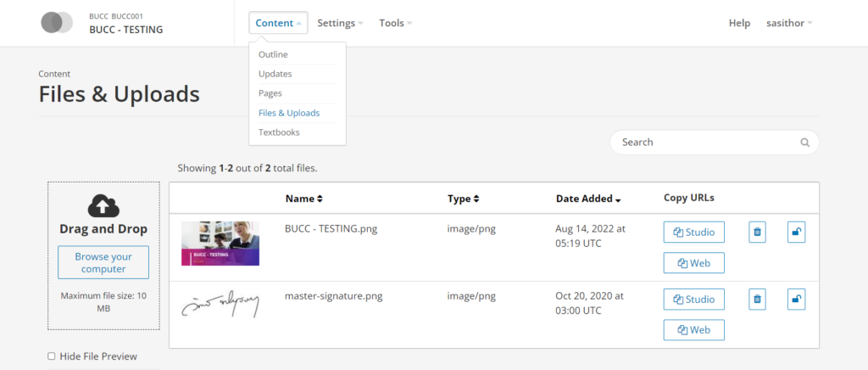Expand the Settings dropdown
Image resolution: width=868 pixels, height=370 pixels.
coord(340,23)
